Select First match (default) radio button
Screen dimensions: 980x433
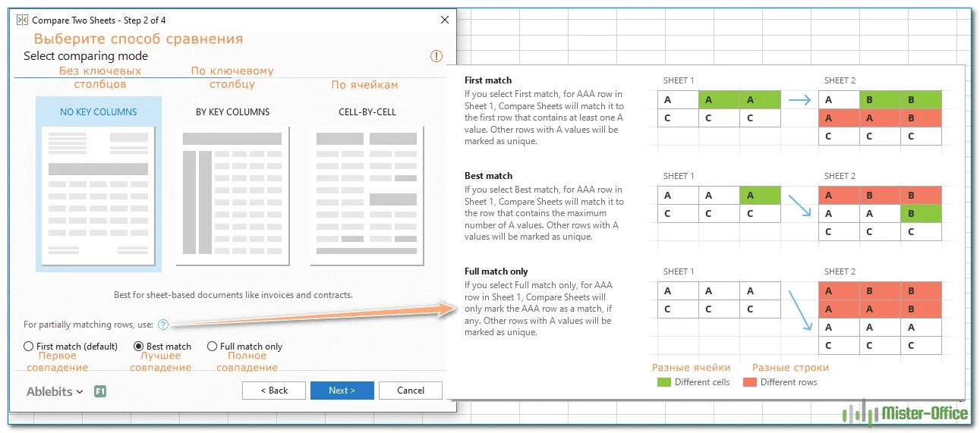[x=29, y=347]
